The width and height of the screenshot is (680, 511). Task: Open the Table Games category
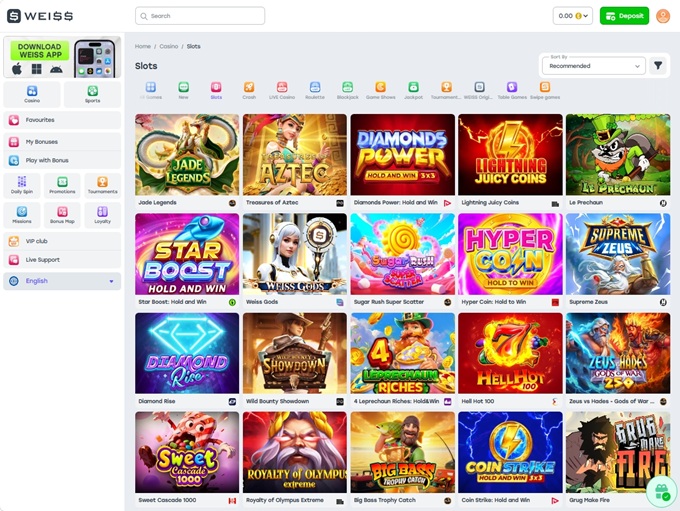[x=512, y=90]
